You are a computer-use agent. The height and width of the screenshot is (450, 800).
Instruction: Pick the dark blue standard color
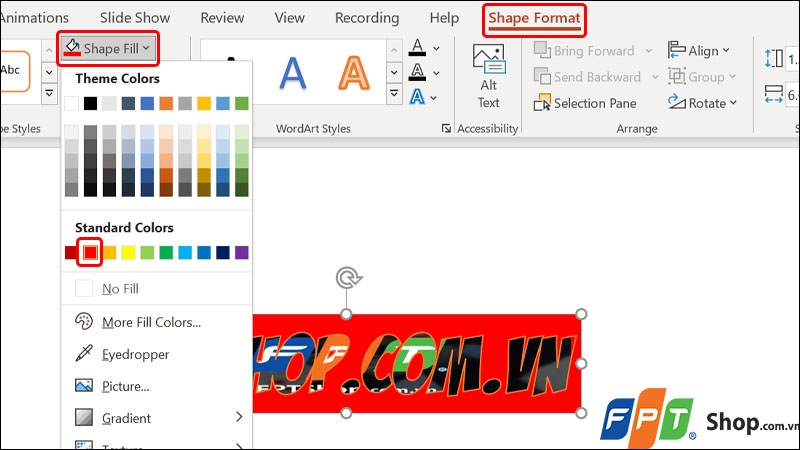pyautogui.click(x=222, y=252)
